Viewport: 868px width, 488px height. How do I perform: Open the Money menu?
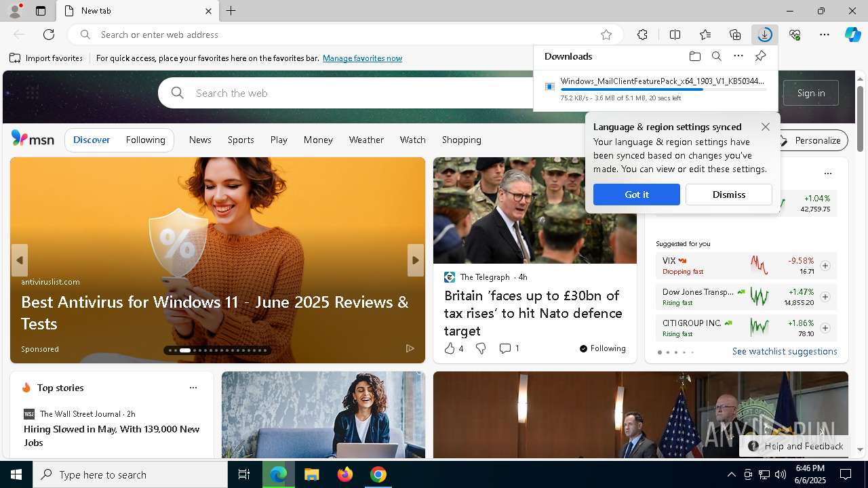tap(318, 140)
